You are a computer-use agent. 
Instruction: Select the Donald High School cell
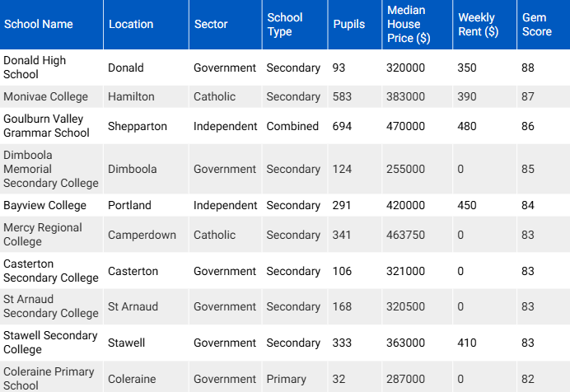click(x=35, y=68)
